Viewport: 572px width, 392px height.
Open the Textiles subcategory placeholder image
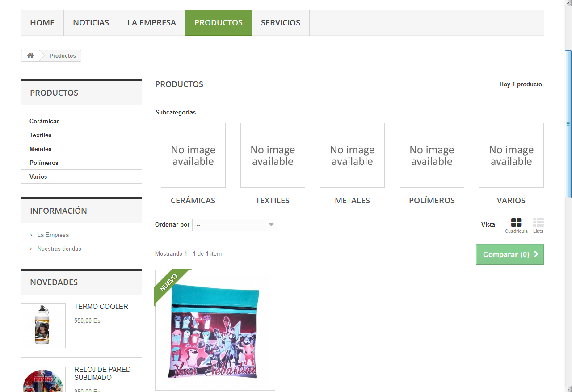pos(273,155)
